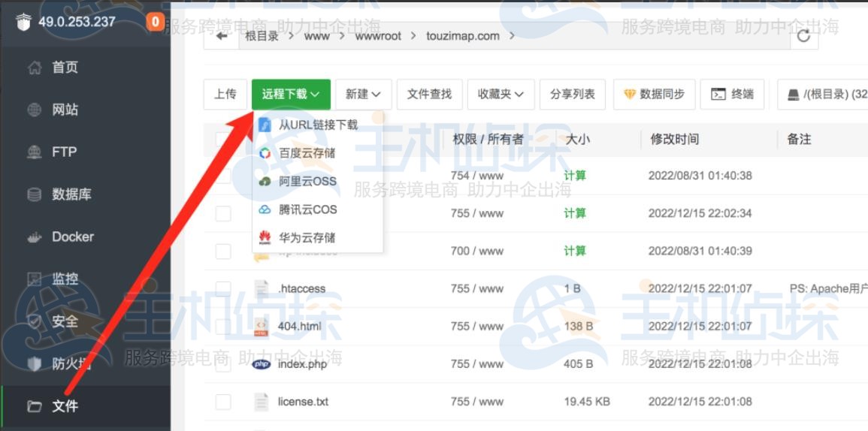Open the 终端 terminal
The image size is (868, 431).
733,94
